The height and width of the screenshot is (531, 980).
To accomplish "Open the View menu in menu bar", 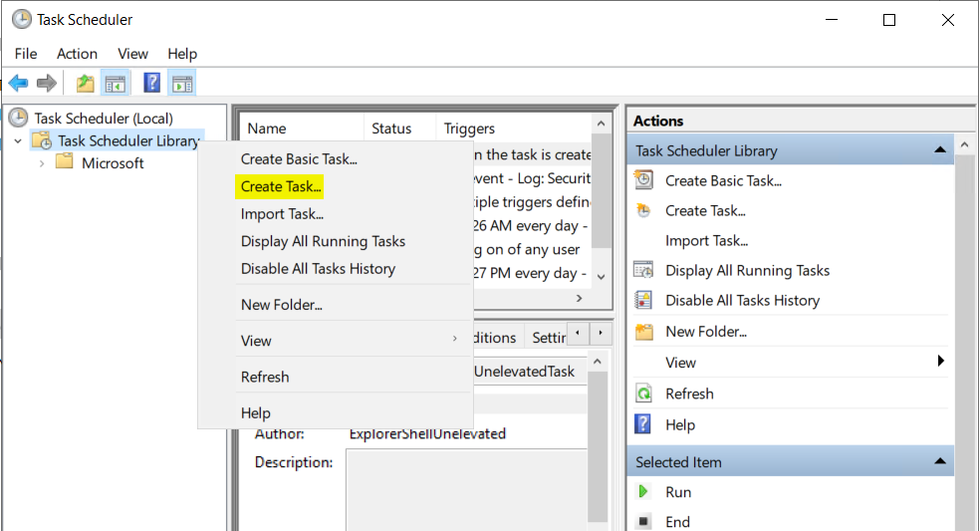I will (x=132, y=54).
